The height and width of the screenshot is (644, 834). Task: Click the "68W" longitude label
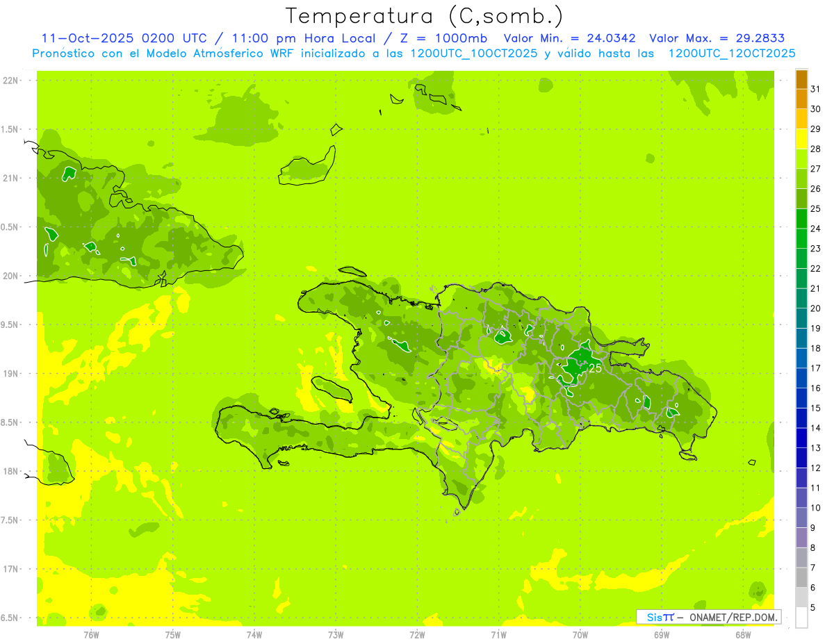click(743, 635)
